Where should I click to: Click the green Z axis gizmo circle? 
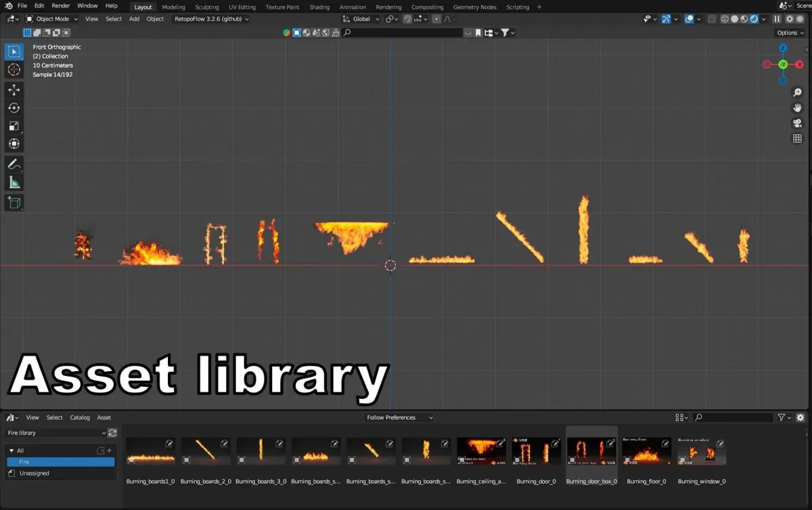coord(783,64)
